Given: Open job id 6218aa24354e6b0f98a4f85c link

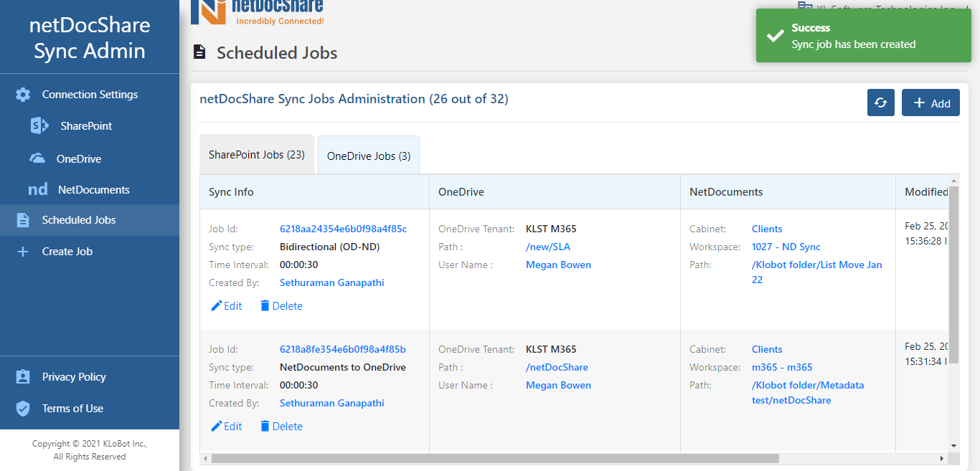Looking at the screenshot, I should coord(343,229).
